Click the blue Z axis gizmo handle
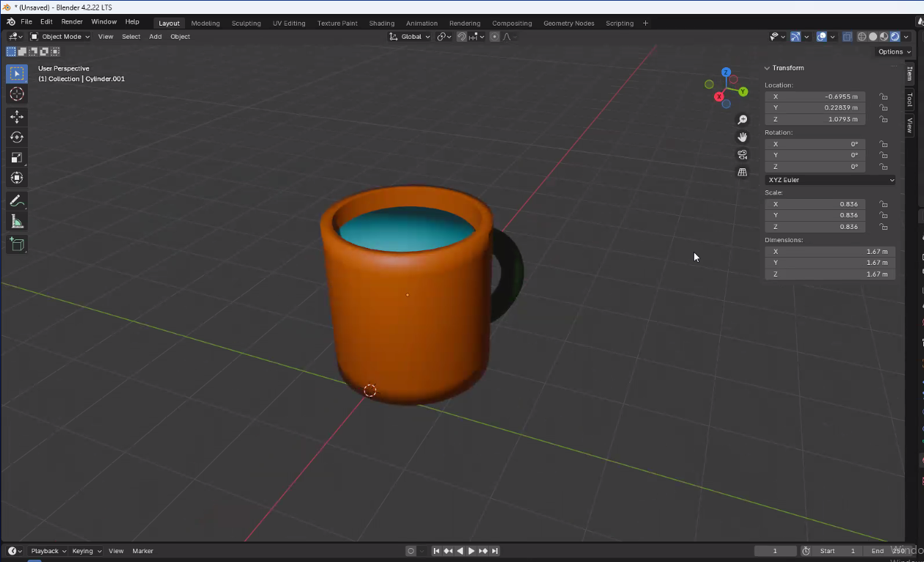This screenshot has height=562, width=924. coord(726,72)
